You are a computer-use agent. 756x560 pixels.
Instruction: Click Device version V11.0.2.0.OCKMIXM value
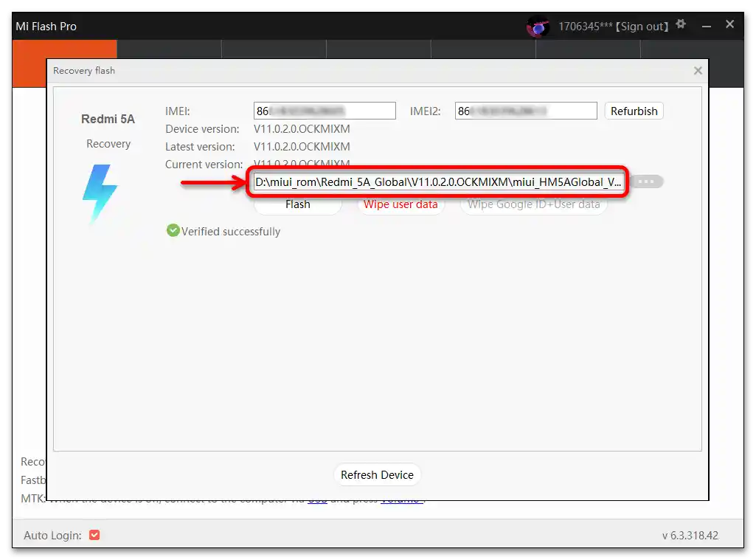click(x=302, y=129)
